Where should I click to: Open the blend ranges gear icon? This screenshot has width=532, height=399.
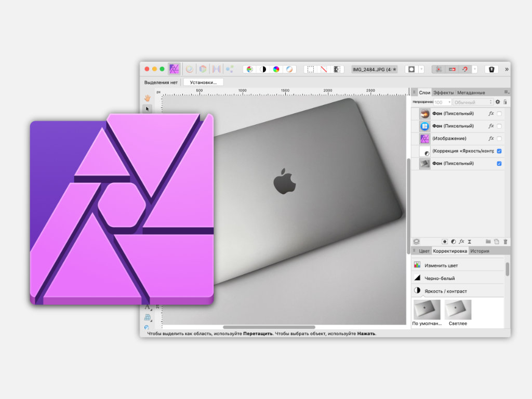point(498,102)
